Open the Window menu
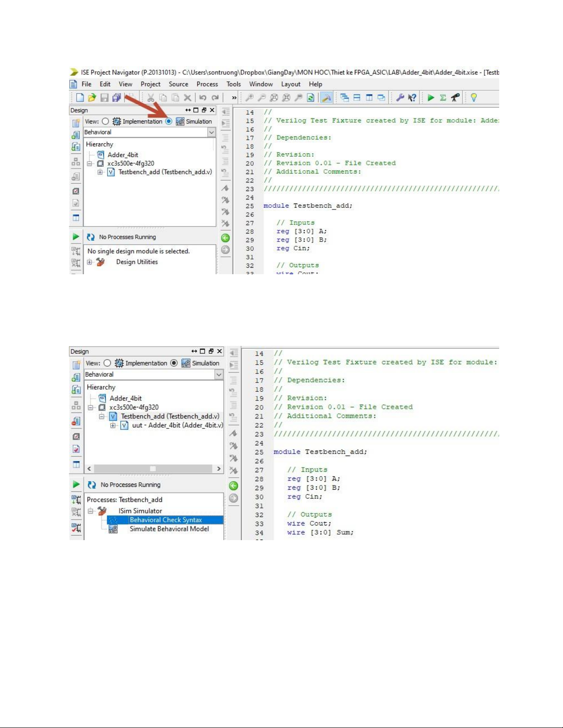 [261, 84]
